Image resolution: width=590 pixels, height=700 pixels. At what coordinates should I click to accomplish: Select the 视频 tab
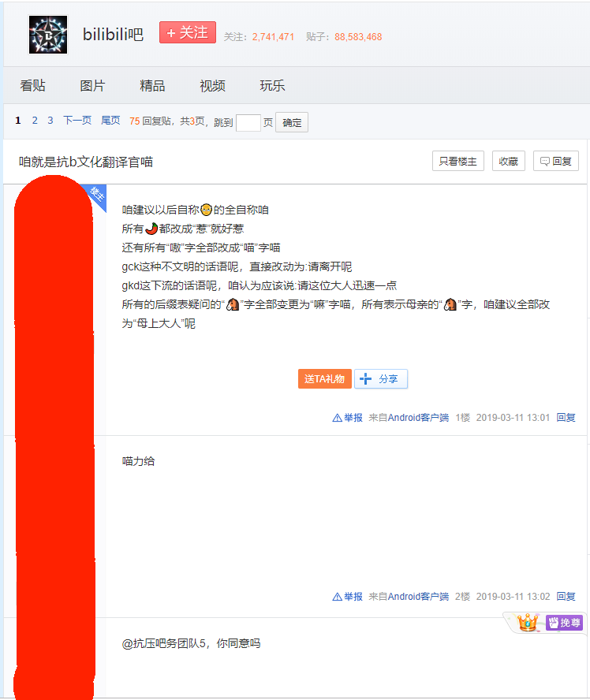click(212, 86)
